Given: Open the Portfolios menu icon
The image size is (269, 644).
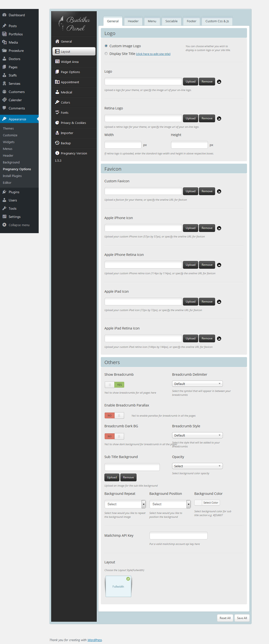Looking at the screenshot, I should tap(4, 34).
